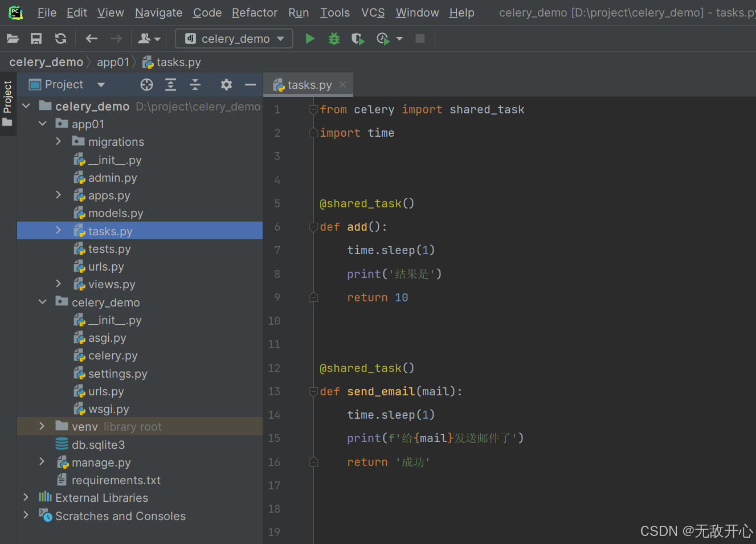The width and height of the screenshot is (756, 544).
Task: Click the Collapse All icon in Project panel
Action: (195, 85)
